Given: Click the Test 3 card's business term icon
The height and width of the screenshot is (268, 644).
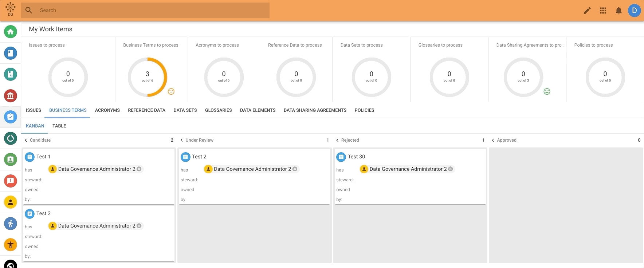Looking at the screenshot, I should (30, 214).
